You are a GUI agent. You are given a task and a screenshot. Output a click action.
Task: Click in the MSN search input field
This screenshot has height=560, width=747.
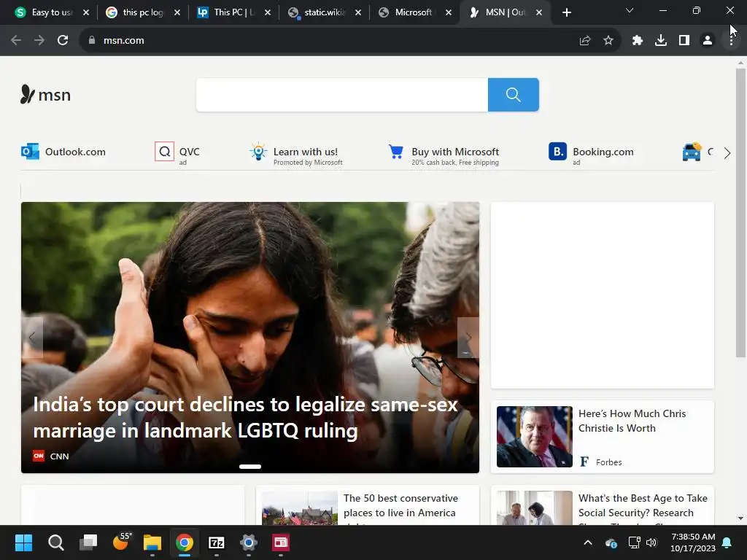point(342,95)
